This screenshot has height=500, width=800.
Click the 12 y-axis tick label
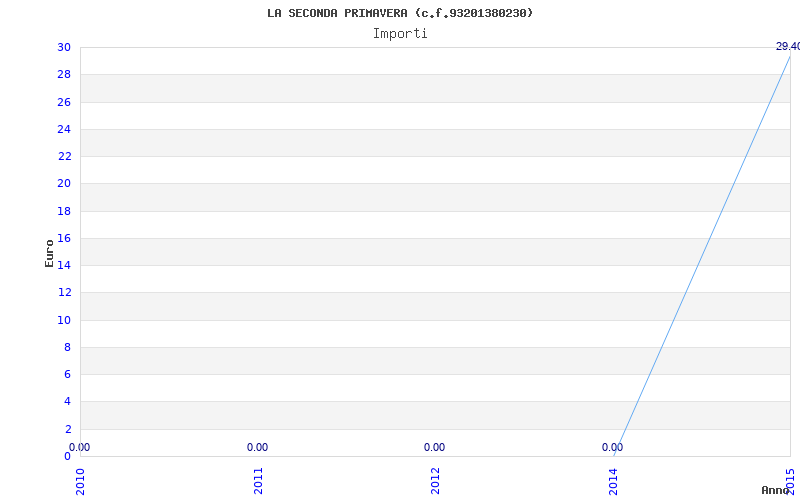click(x=64, y=292)
